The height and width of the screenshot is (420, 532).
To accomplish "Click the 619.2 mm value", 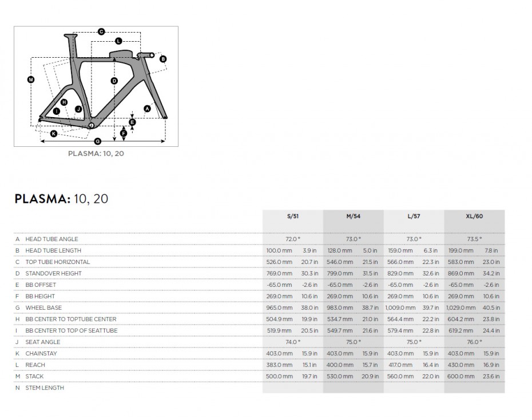I will pyautogui.click(x=460, y=330).
